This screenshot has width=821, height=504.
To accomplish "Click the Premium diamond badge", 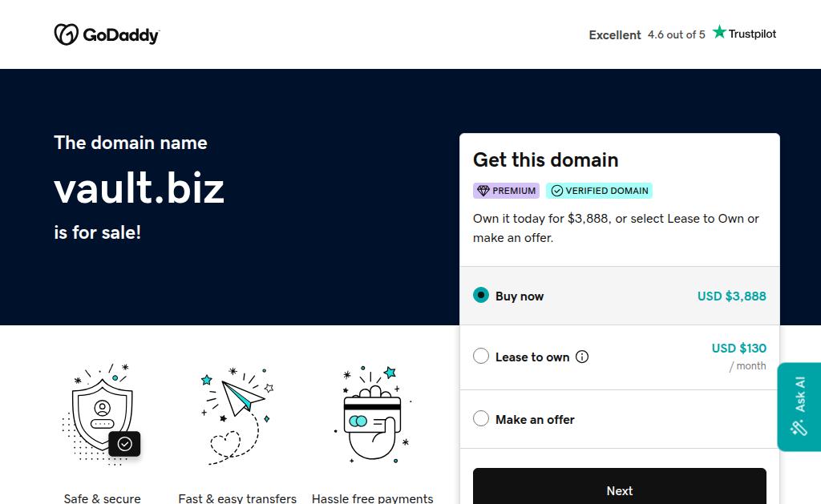I will point(506,191).
